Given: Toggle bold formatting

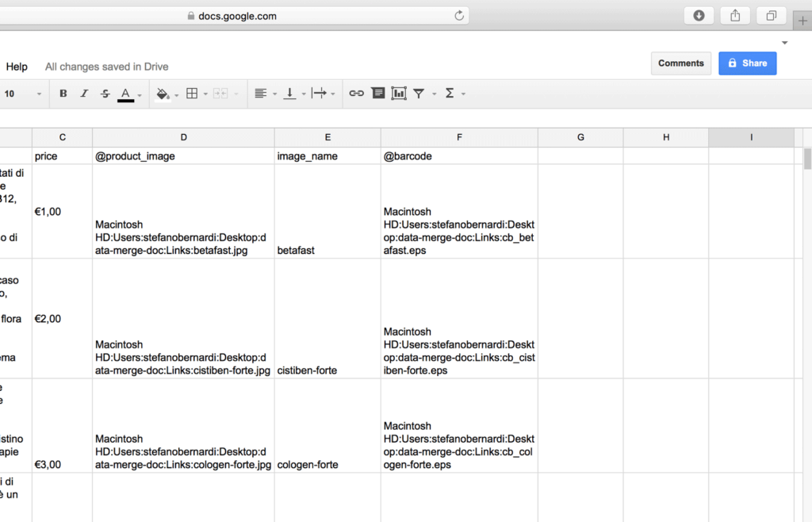Looking at the screenshot, I should point(63,94).
